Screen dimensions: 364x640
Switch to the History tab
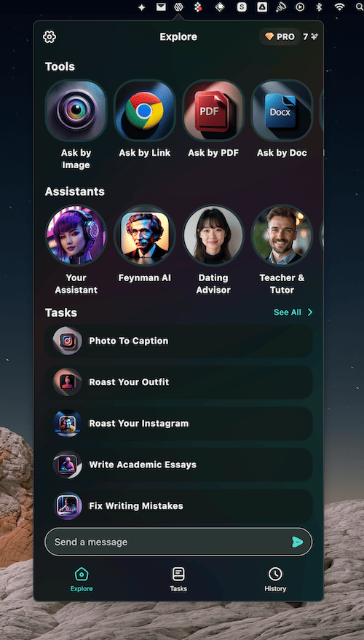point(275,579)
